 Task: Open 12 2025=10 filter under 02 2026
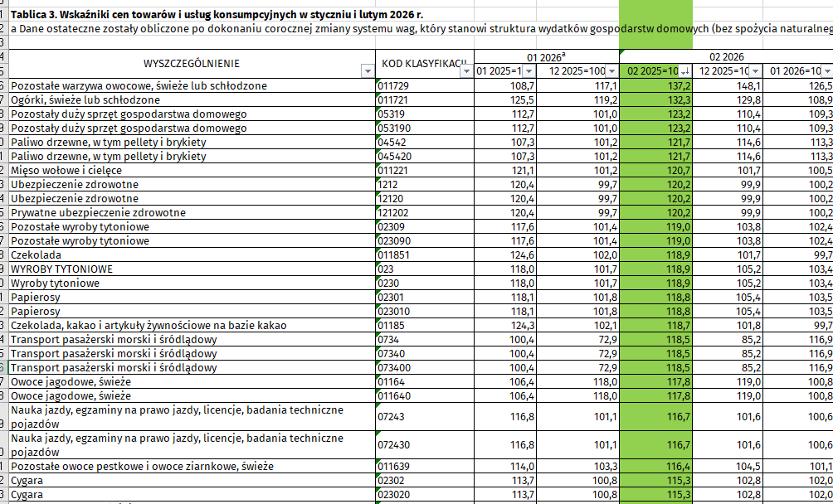(756, 71)
